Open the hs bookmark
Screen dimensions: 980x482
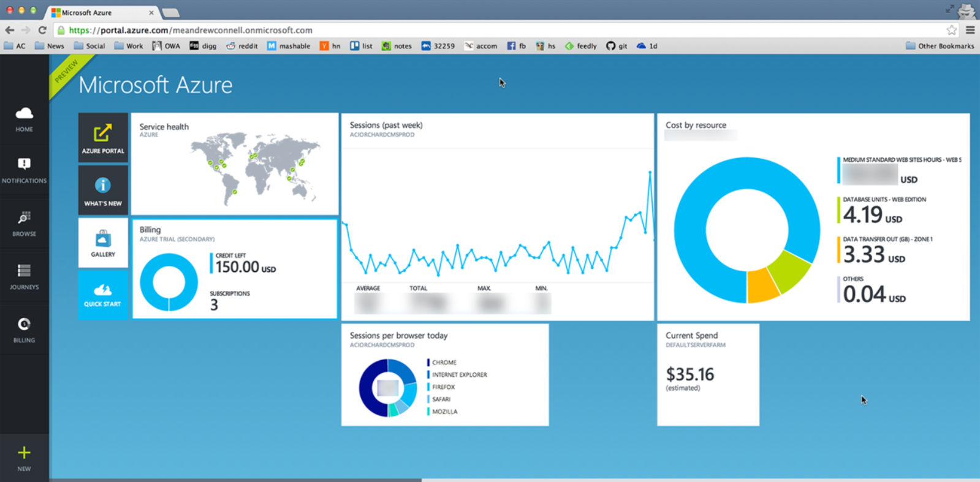point(545,46)
